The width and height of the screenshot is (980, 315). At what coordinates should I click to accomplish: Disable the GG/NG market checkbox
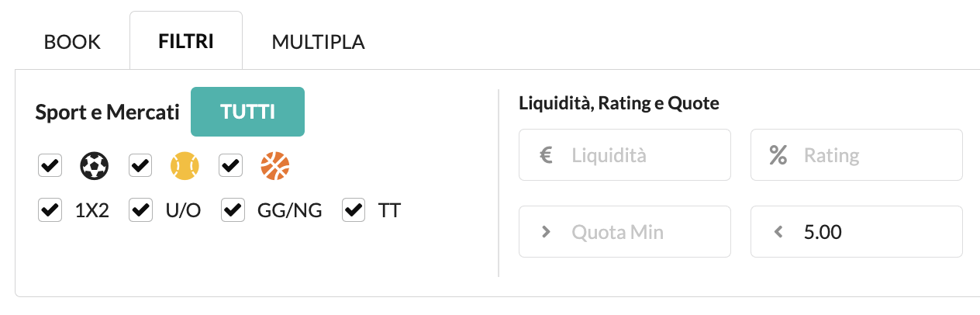(233, 210)
